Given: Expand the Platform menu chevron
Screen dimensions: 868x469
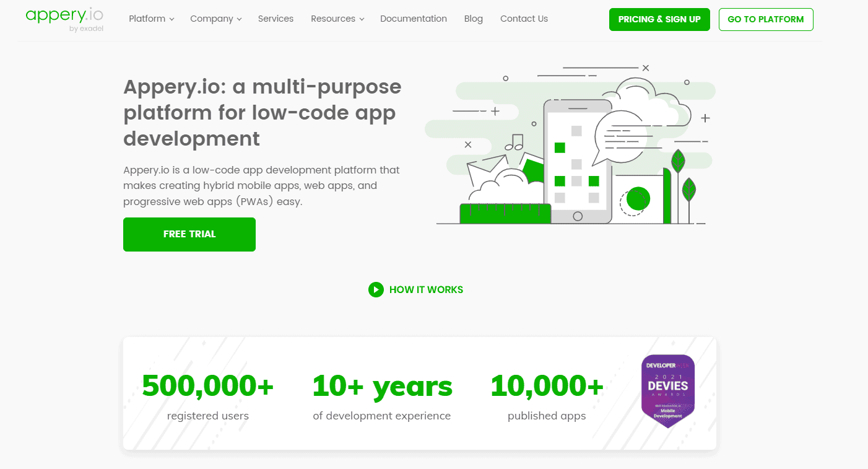Looking at the screenshot, I should [x=171, y=19].
